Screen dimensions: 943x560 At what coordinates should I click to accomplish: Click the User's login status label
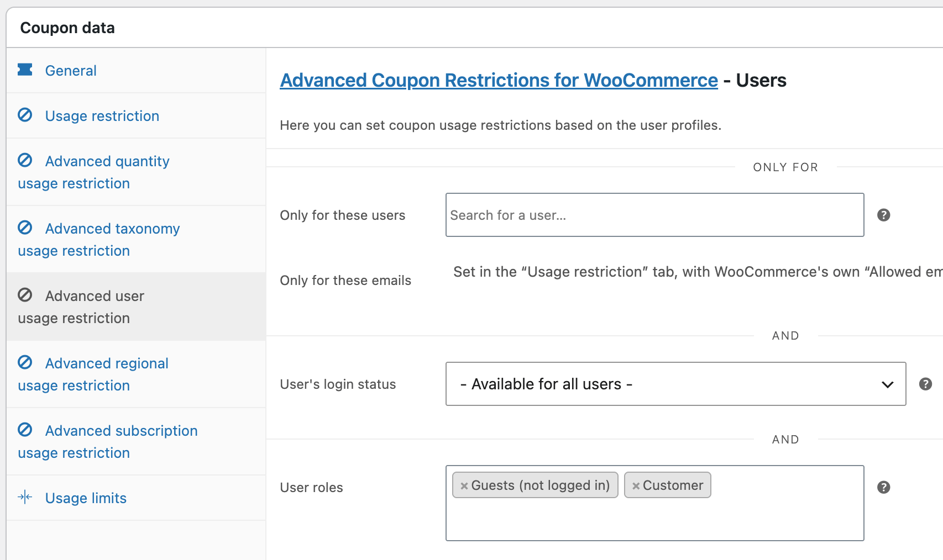pos(338,384)
